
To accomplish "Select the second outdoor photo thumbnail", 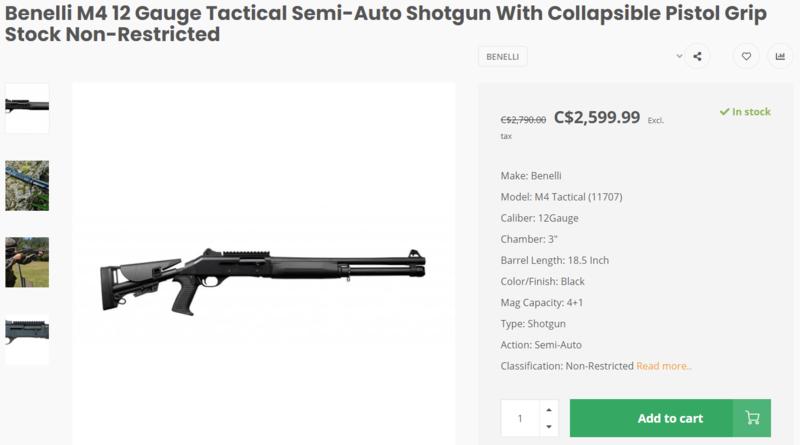I will pyautogui.click(x=27, y=185).
